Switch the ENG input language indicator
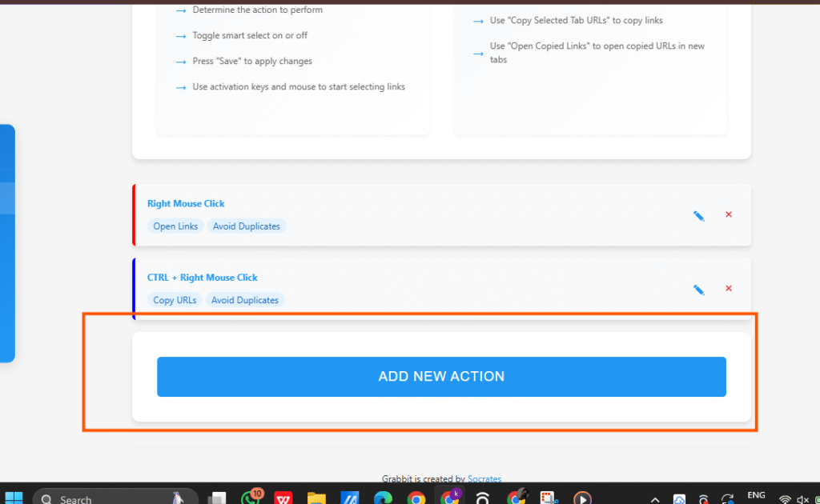The image size is (820, 504). tap(756, 496)
